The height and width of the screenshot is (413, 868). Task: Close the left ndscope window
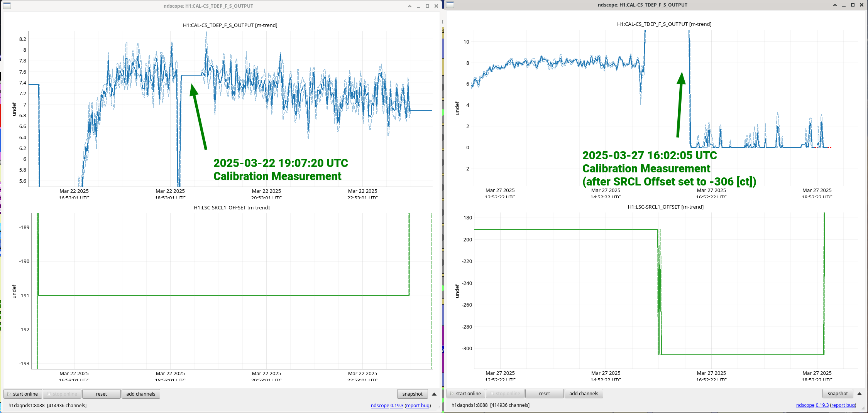click(x=436, y=6)
